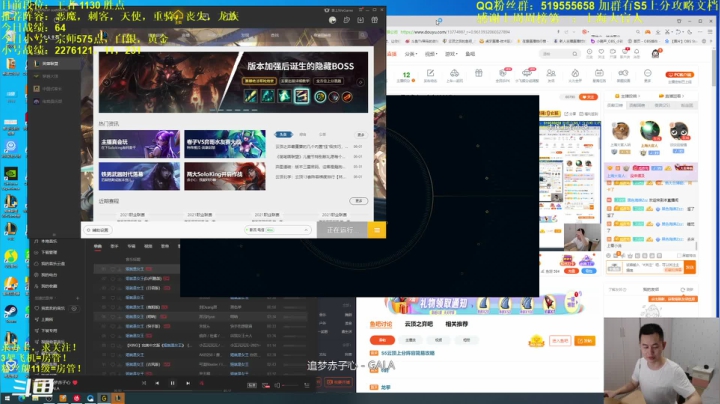Image resolution: width=720 pixels, height=404 pixels.
Task: Toggle the checkbox above the chat input
Action: point(679,255)
